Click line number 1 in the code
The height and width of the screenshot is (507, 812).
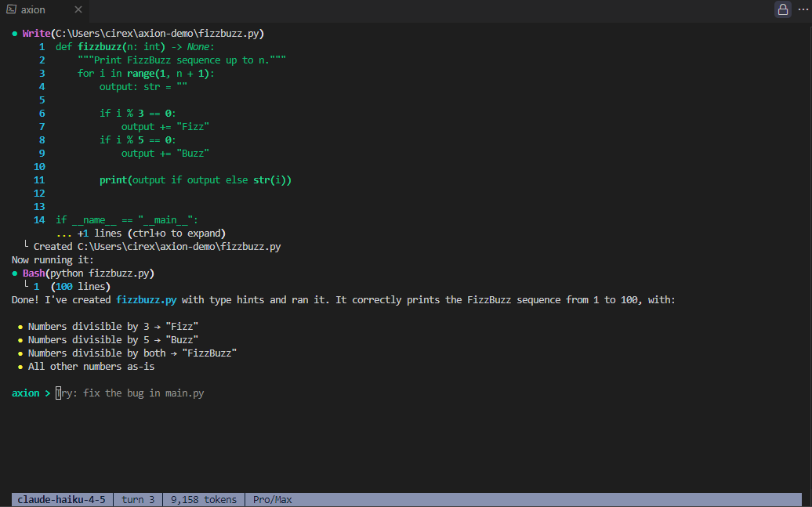(x=42, y=47)
